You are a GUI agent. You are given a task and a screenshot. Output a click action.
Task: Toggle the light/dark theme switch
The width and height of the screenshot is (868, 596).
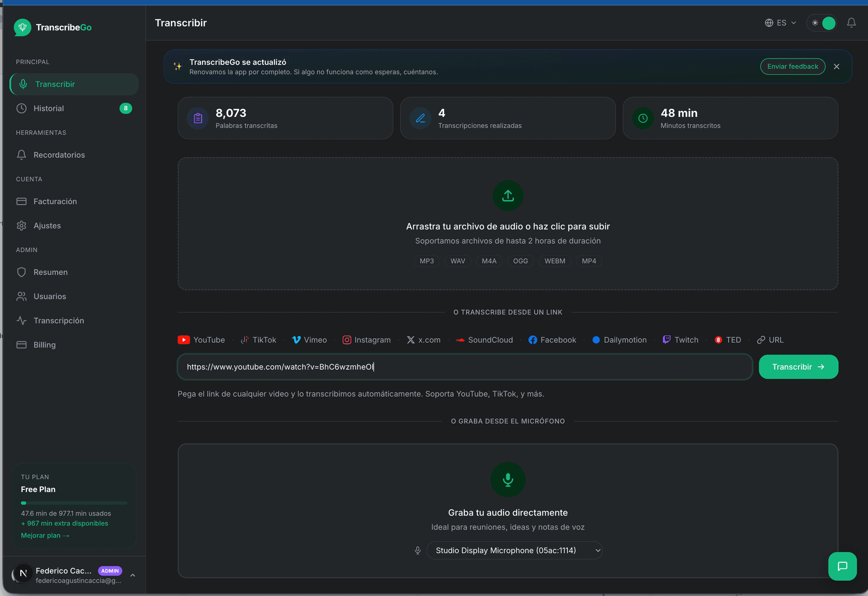point(821,23)
